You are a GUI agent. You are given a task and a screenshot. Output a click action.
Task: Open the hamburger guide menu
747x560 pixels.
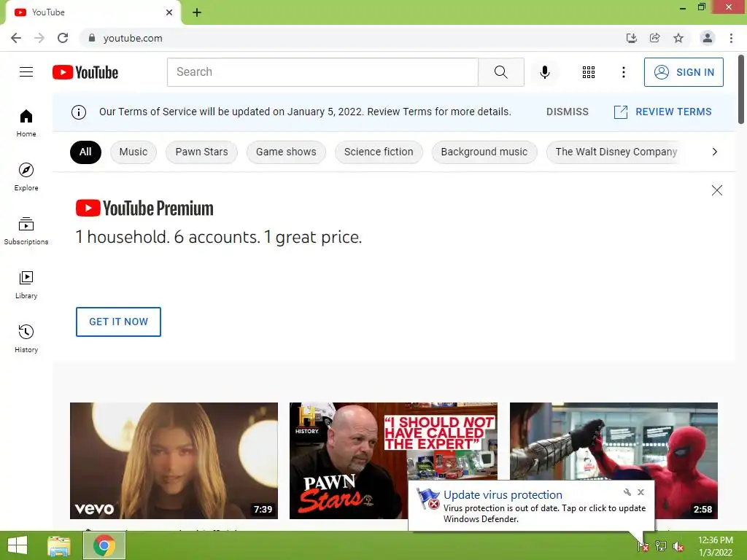[x=26, y=72]
